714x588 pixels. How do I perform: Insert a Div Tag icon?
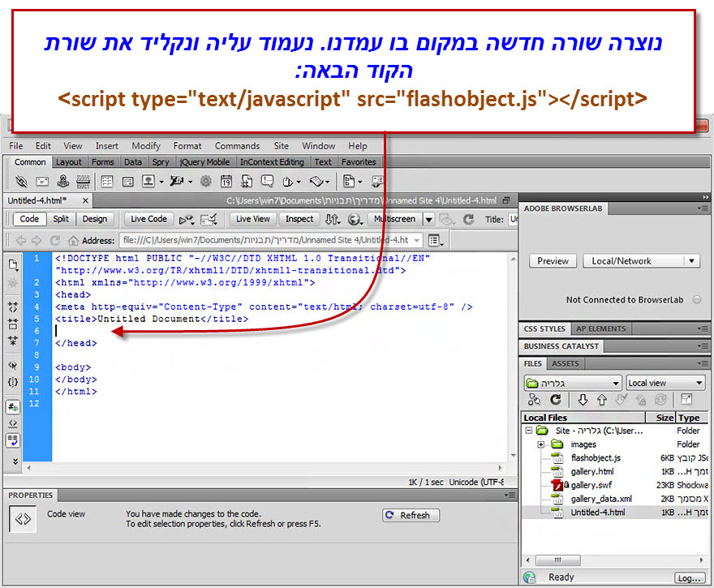128,182
